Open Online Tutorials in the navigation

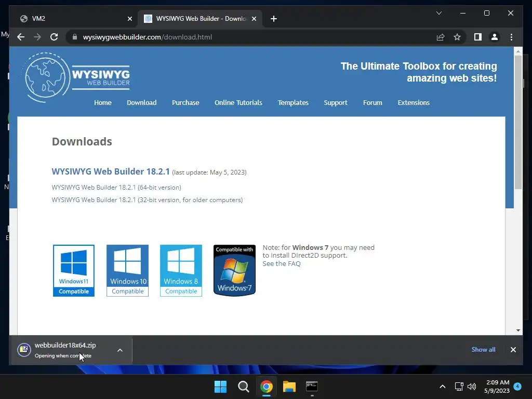coord(238,102)
